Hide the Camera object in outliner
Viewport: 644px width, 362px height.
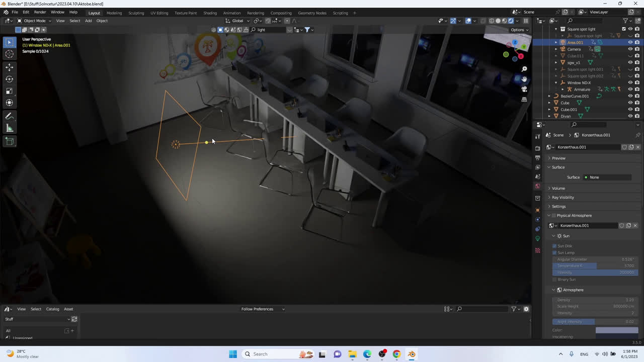pos(630,49)
